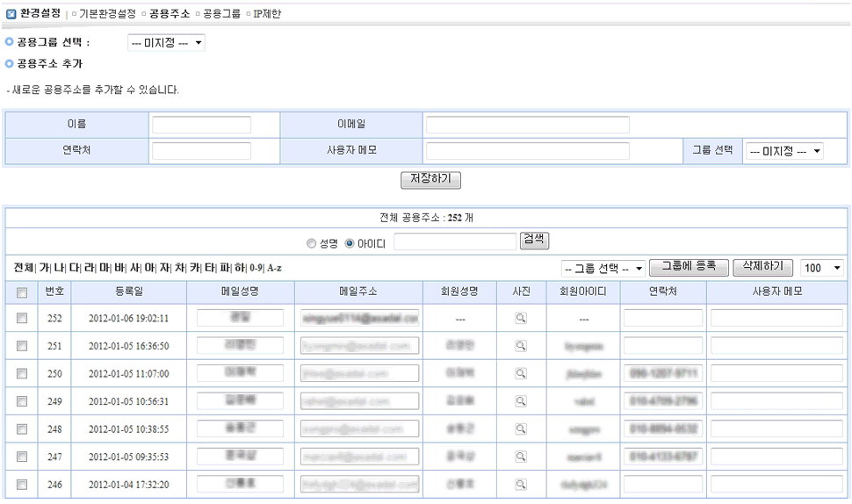The image size is (852, 504).
Task: Open the 그룹 선택 dropdown in add form
Action: pyautogui.click(x=784, y=151)
